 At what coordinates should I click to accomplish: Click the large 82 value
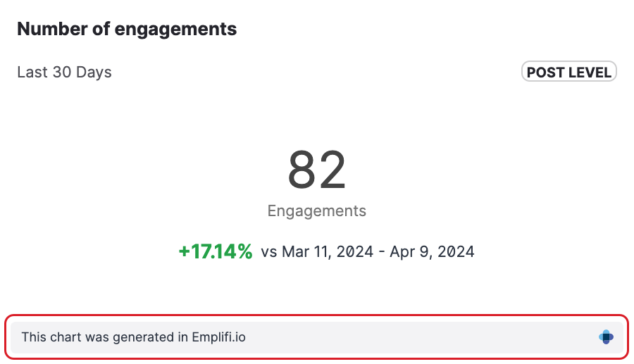tap(317, 170)
